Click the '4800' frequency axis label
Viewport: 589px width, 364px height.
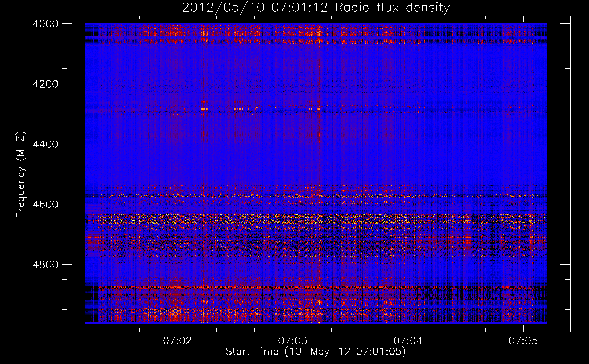tap(46, 265)
